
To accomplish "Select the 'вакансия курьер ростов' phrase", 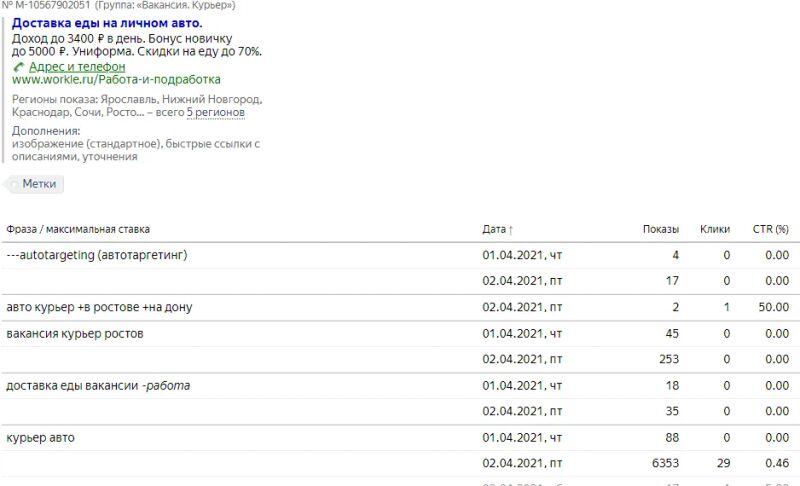I will 75,333.
